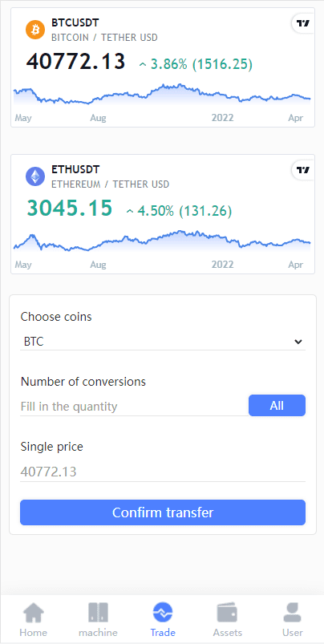Open the machine tab icon
Image resolution: width=324 pixels, height=644 pixels.
click(98, 613)
